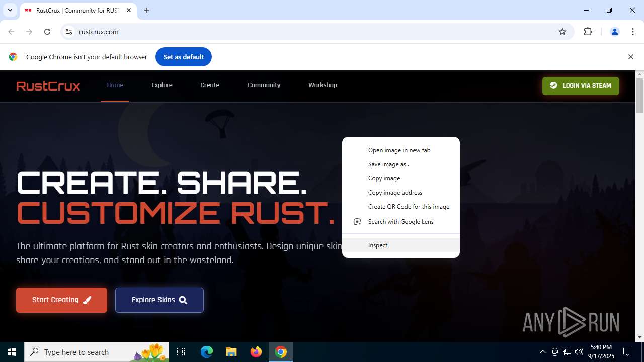Screen dimensions: 644x362
Task: Open the Create nav tab
Action: click(x=210, y=85)
